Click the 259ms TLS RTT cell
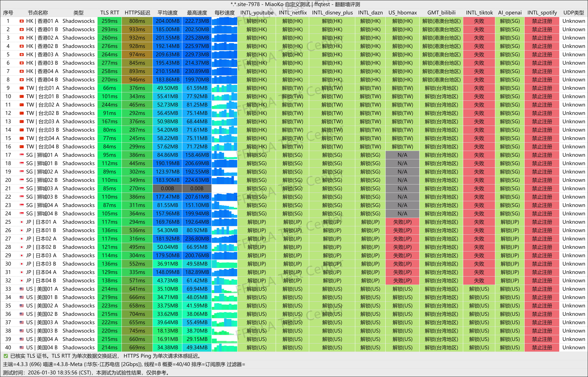 [110, 21]
